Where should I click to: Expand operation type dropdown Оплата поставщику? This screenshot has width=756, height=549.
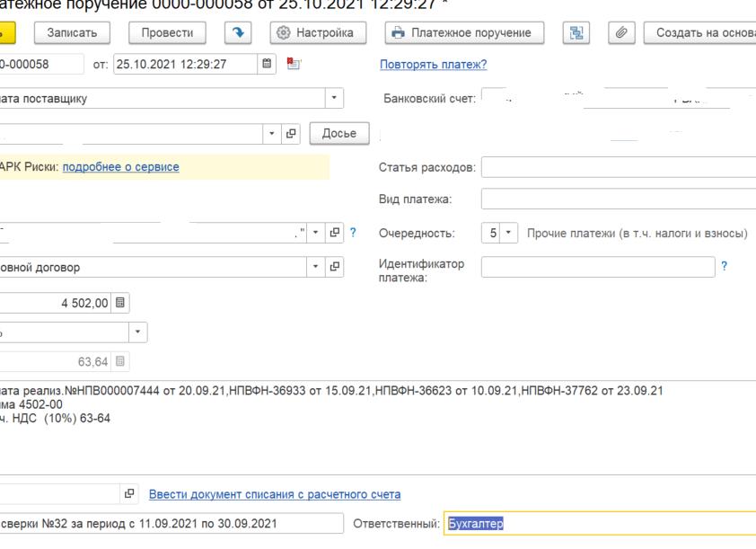click(334, 98)
